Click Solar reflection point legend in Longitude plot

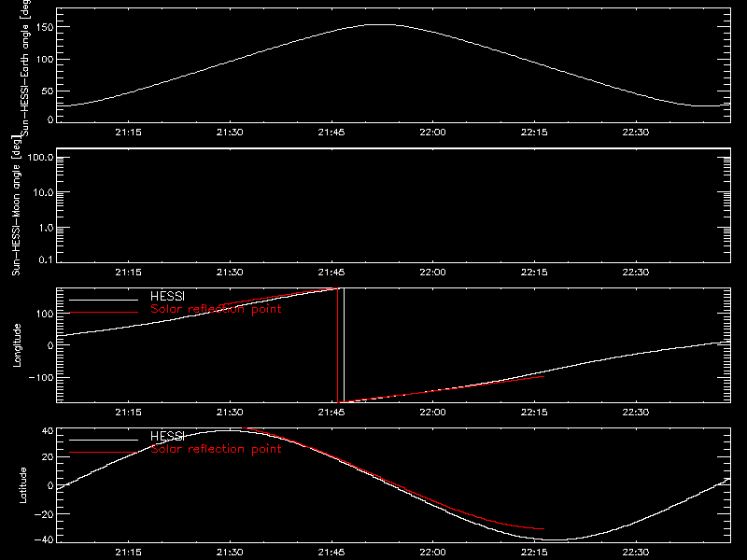coord(216,309)
